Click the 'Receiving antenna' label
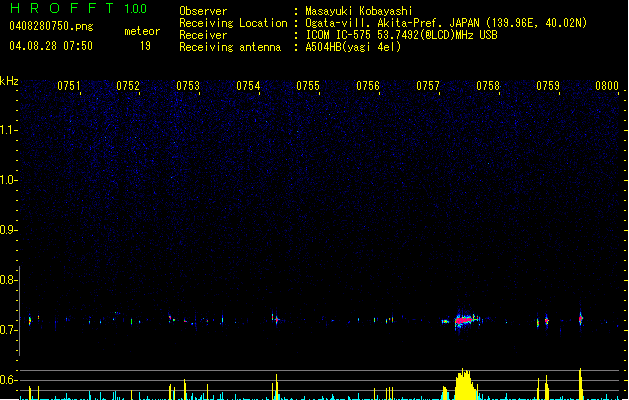The height and width of the screenshot is (400, 629). [x=230, y=47]
